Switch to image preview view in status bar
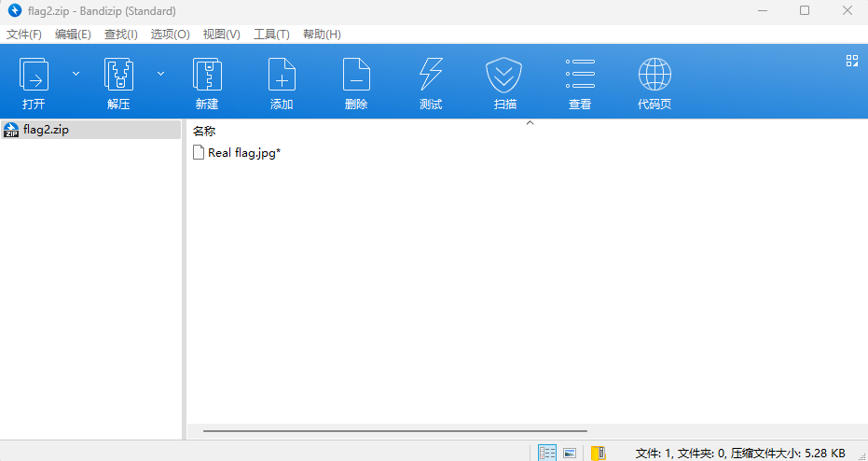 pyautogui.click(x=570, y=453)
